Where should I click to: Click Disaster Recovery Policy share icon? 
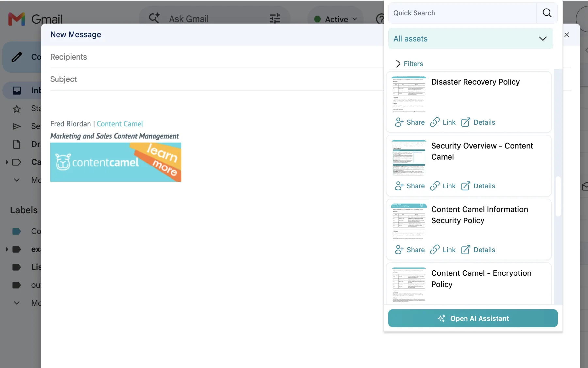[399, 122]
